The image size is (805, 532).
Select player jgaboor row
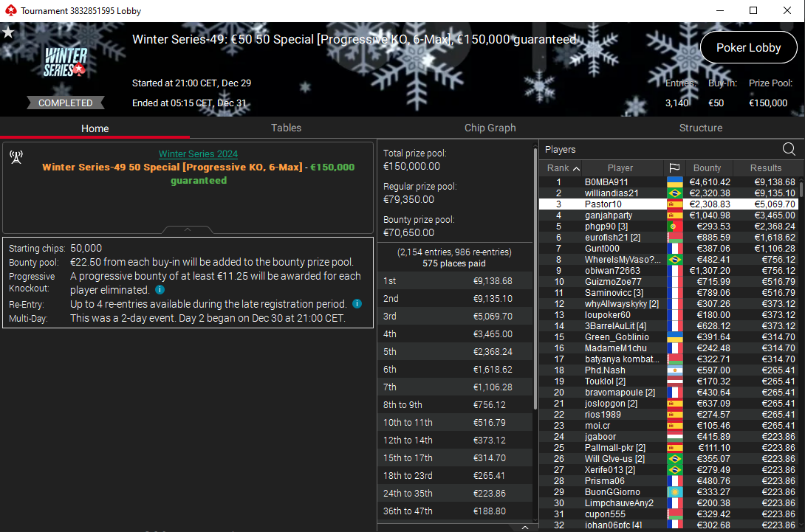(668, 437)
